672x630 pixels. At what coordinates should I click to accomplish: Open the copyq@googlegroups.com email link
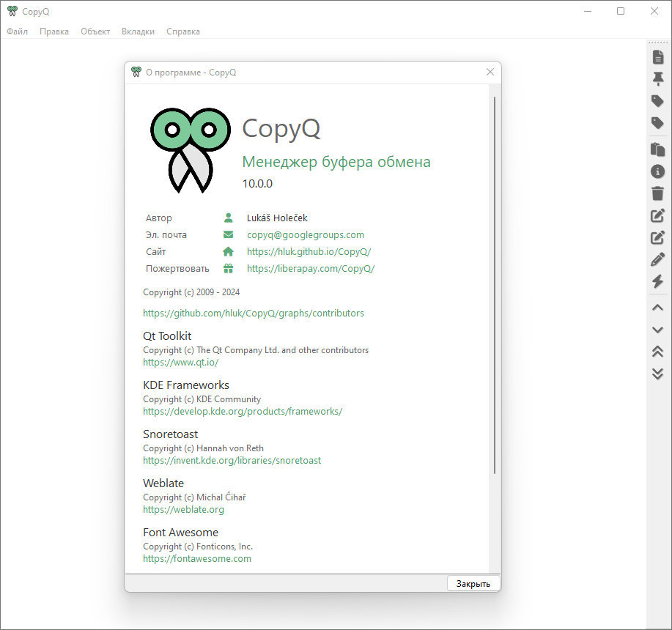point(305,234)
